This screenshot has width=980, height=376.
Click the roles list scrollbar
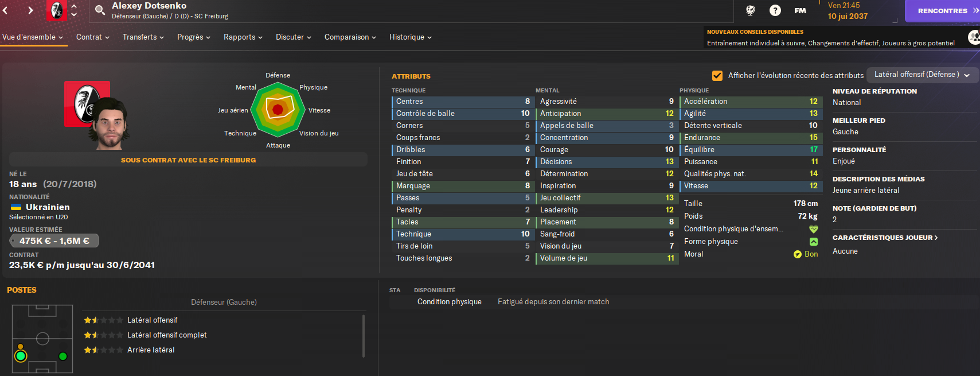click(364, 335)
